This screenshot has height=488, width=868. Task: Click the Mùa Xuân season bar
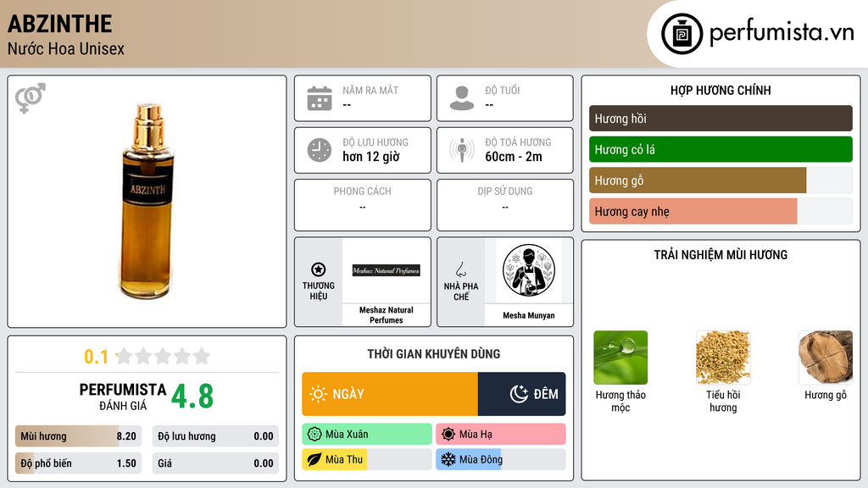(367, 435)
